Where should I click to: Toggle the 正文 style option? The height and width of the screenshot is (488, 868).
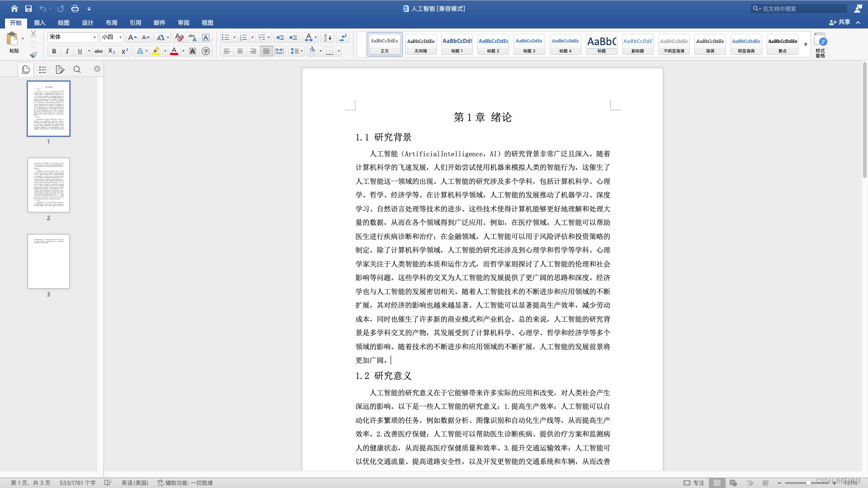[385, 44]
